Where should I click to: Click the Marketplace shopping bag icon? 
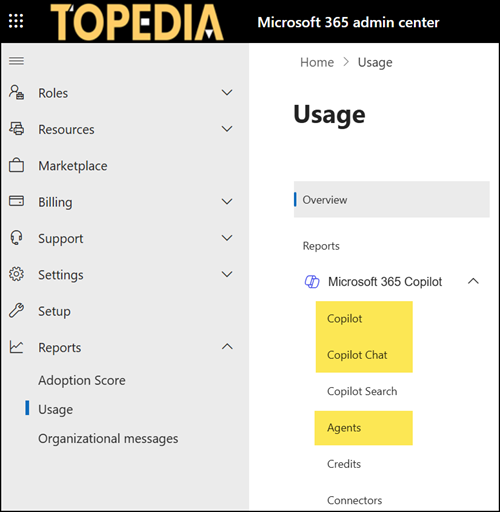[x=16, y=165]
